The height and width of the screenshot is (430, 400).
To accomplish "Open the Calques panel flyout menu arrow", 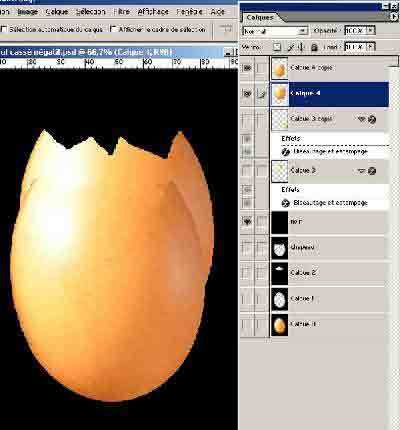I will [x=395, y=17].
